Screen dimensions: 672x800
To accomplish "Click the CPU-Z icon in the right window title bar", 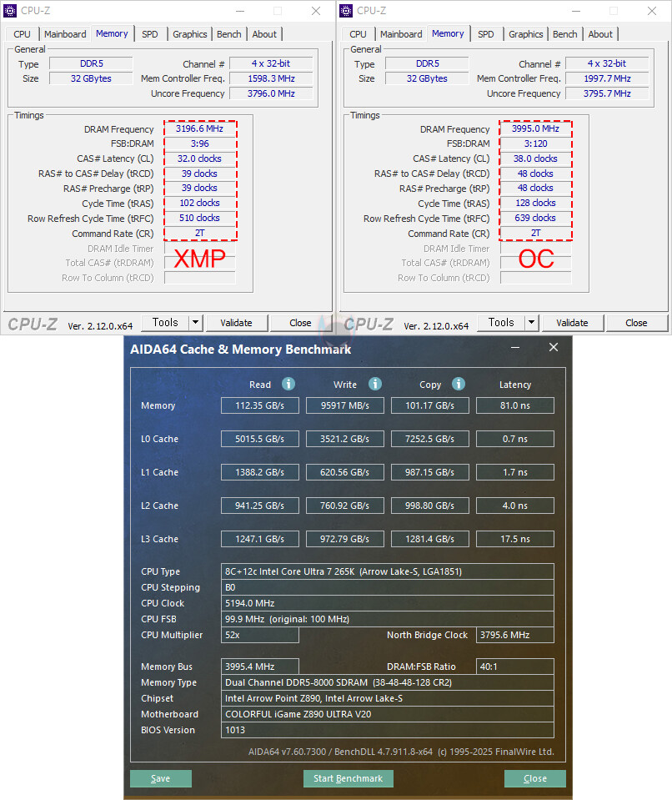I will click(x=344, y=11).
